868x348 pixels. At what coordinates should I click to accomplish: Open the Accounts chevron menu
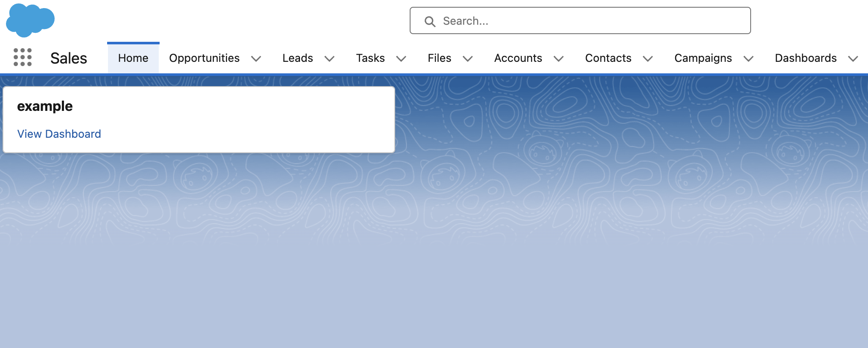point(559,58)
